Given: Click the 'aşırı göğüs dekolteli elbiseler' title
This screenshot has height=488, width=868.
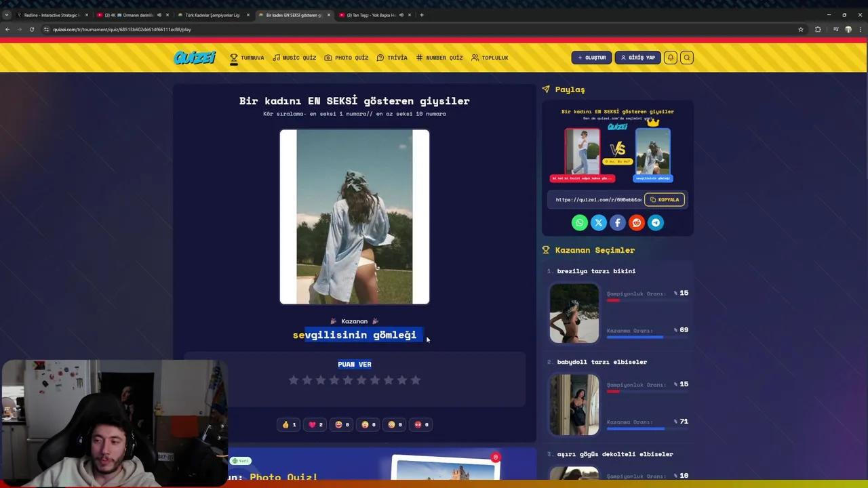Looking at the screenshot, I should (615, 454).
